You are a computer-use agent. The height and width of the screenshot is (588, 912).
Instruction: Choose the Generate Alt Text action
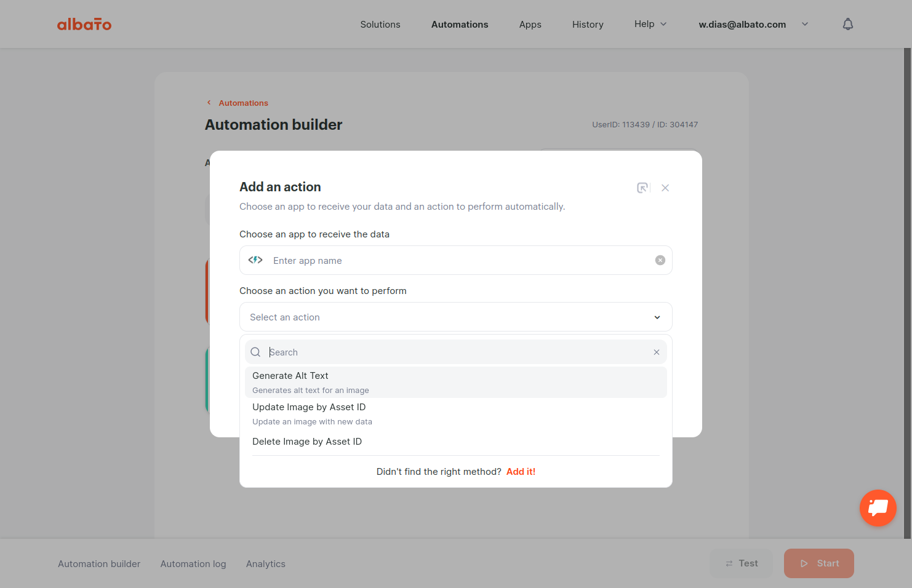tap(456, 383)
